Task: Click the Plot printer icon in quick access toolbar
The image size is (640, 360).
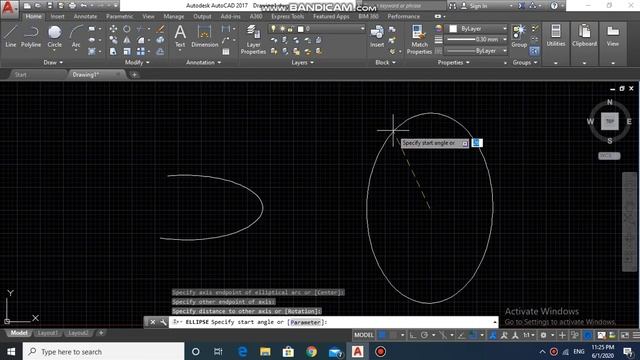Action: click(72, 6)
